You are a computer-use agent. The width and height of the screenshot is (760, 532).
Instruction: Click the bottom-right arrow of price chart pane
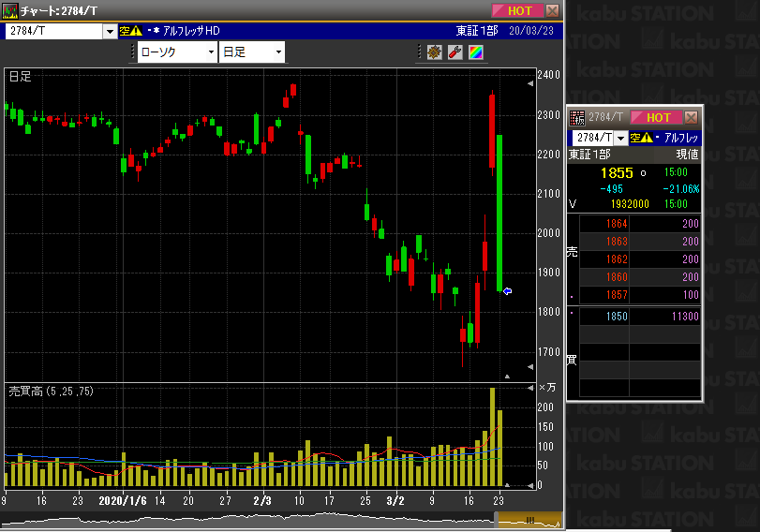point(530,367)
